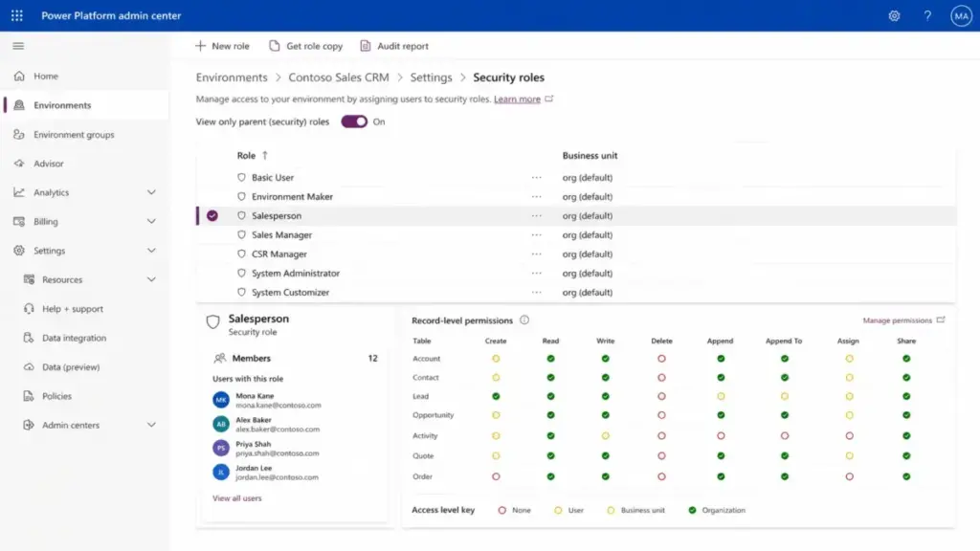Image resolution: width=980 pixels, height=551 pixels.
Task: Click the Organization access level key swatch
Action: 692,510
